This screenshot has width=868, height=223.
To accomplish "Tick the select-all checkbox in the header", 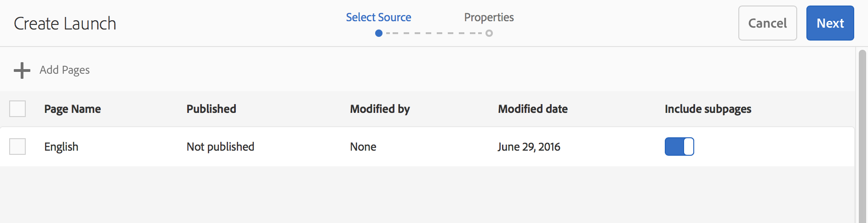I will (x=17, y=109).
